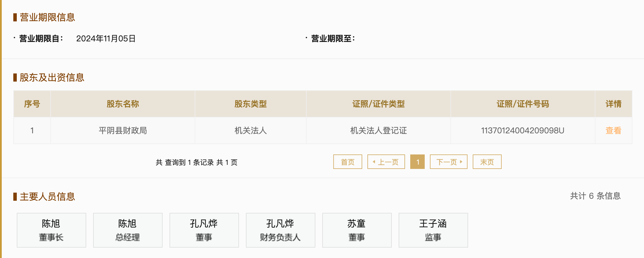Open 王子涵 监事 personnel card
This screenshot has width=644, height=258.
click(433, 230)
